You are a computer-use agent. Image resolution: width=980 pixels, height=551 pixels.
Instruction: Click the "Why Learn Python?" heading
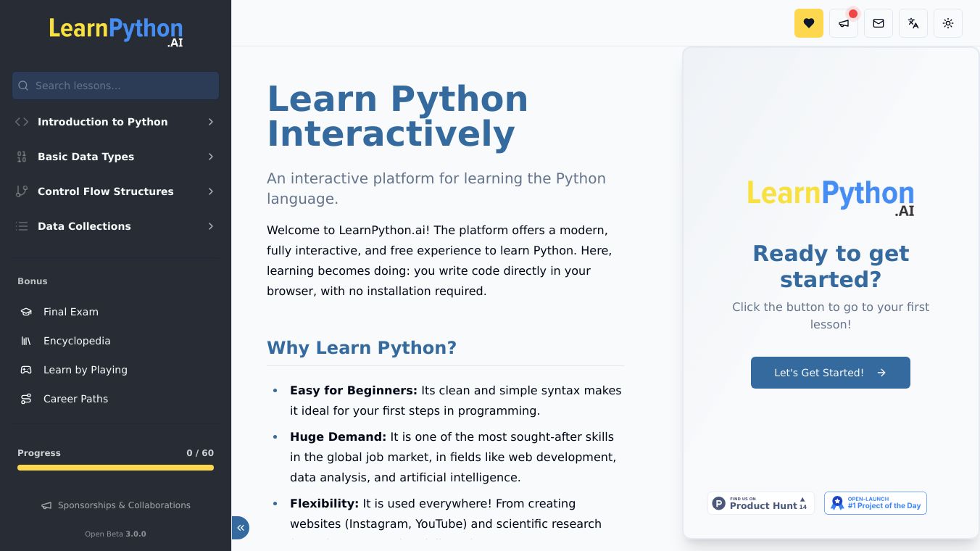[362, 348]
